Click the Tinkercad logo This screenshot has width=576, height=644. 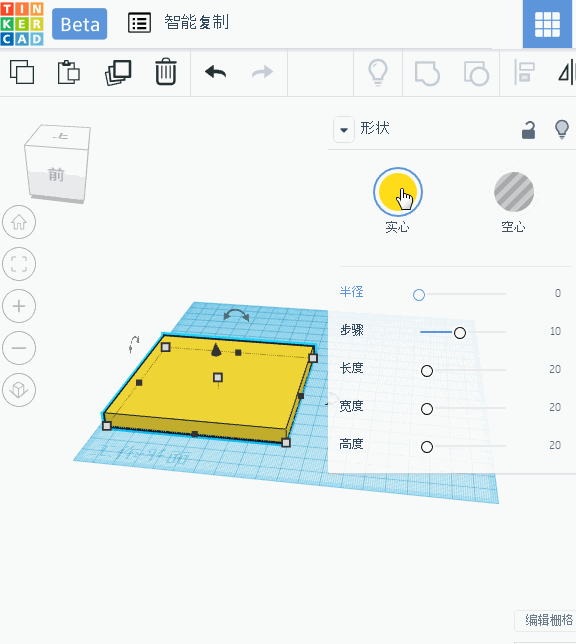22,23
